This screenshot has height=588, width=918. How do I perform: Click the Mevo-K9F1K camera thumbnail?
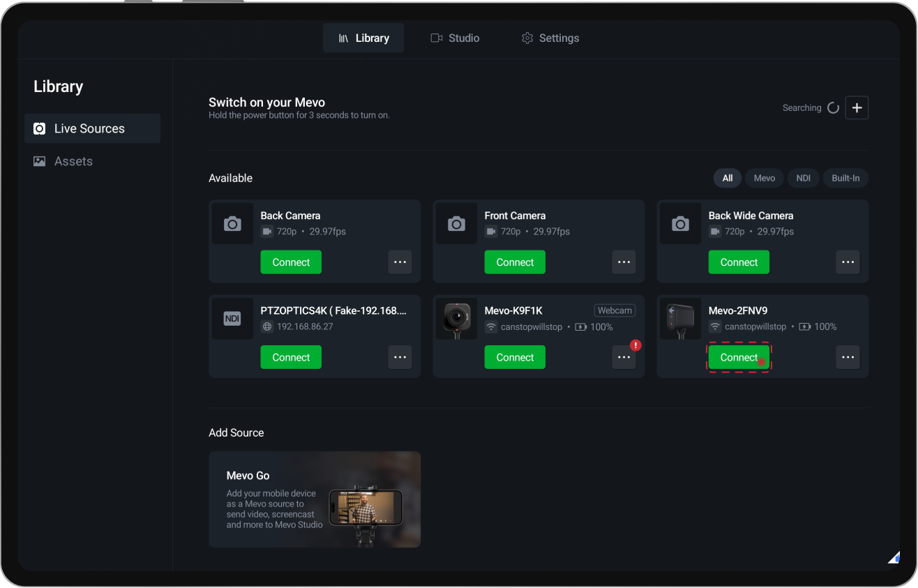456,319
